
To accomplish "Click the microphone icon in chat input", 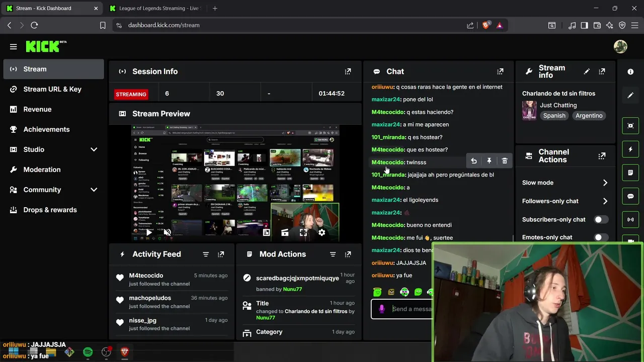I will (x=382, y=309).
